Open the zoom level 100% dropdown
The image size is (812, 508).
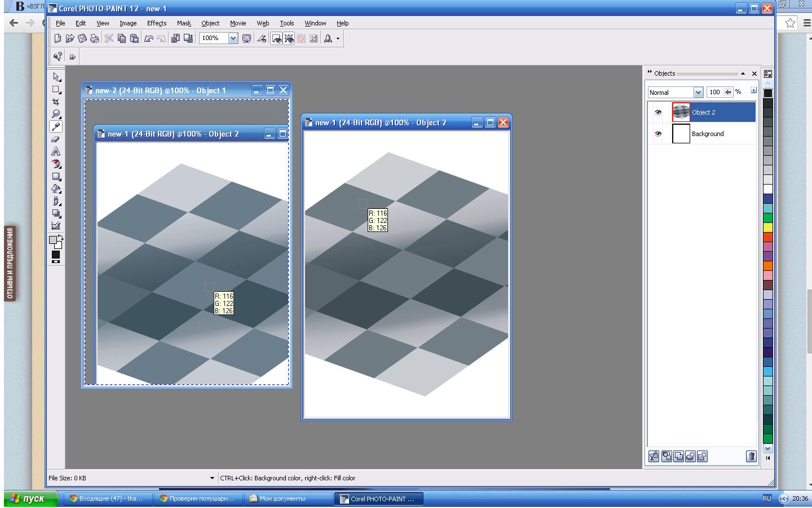click(233, 38)
